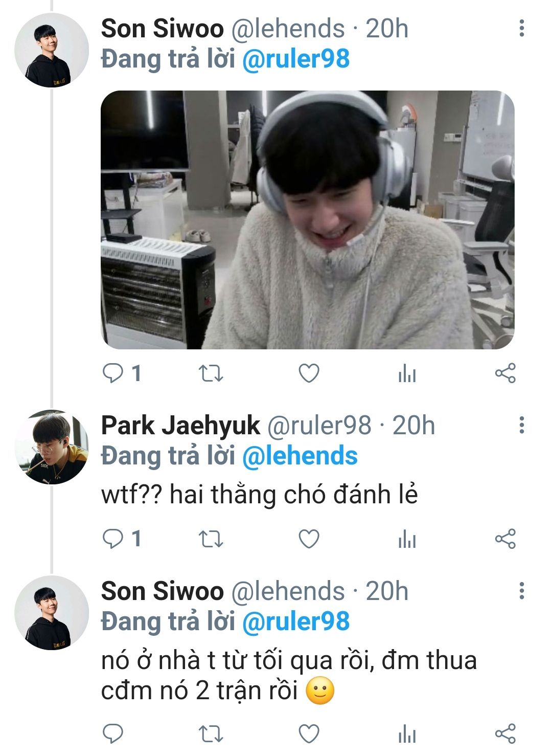Like Park Jaehyuk's tweet
This screenshot has height=756, width=552.
309,539
